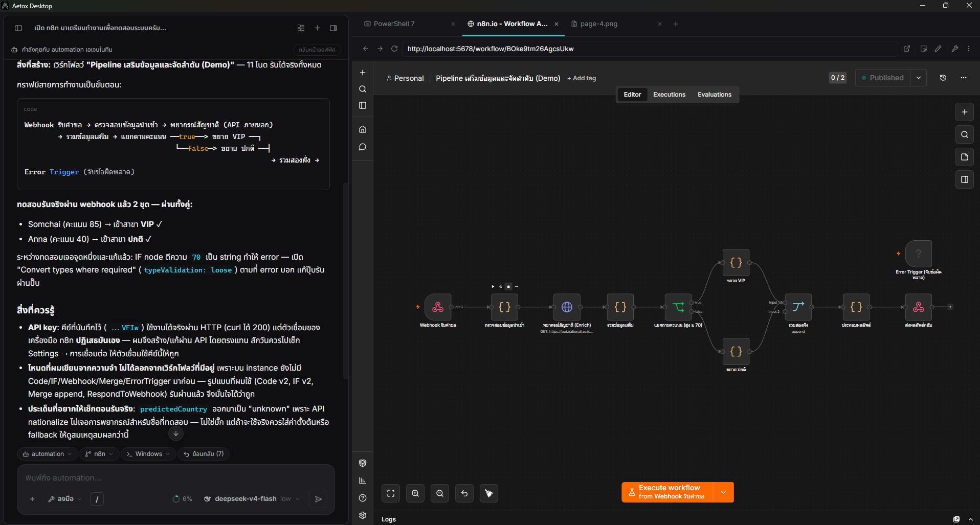Click Execute workflow from Webhook button
980x525 pixels.
point(667,492)
